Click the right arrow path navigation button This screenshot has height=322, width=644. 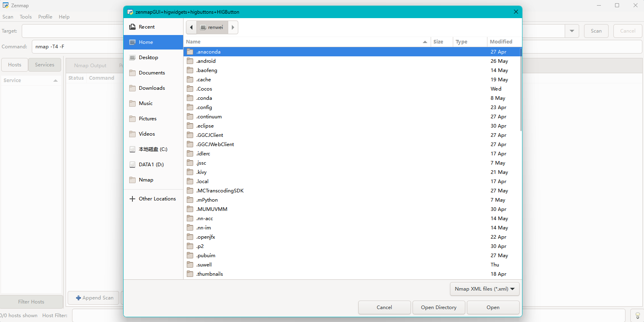pos(233,27)
